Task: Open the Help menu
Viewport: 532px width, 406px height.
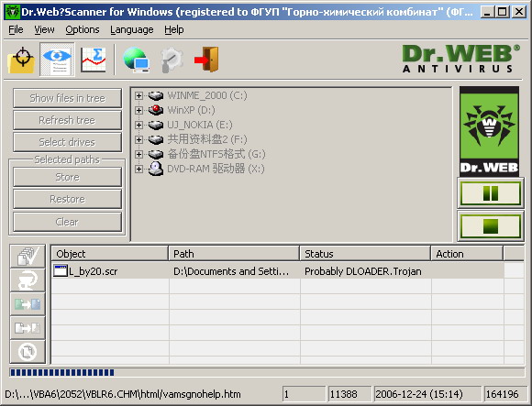Action: 174,30
